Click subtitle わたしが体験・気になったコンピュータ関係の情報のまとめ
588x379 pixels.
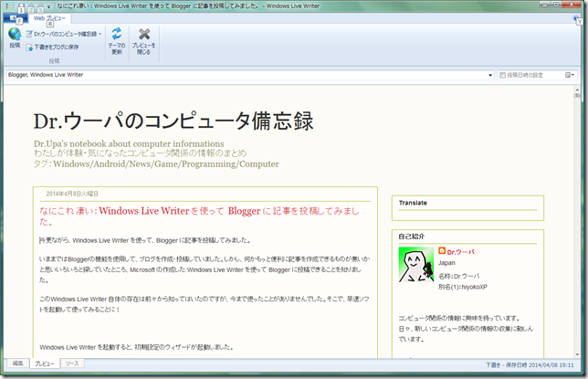[140, 153]
